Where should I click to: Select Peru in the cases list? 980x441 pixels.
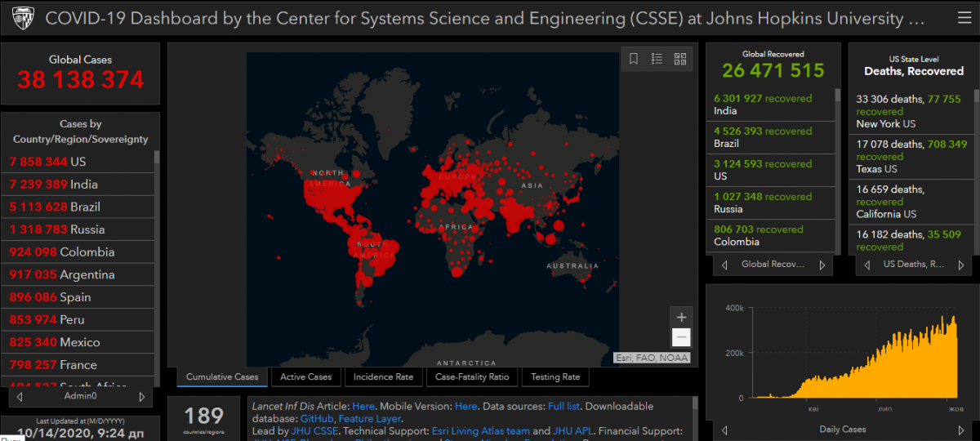tap(78, 319)
